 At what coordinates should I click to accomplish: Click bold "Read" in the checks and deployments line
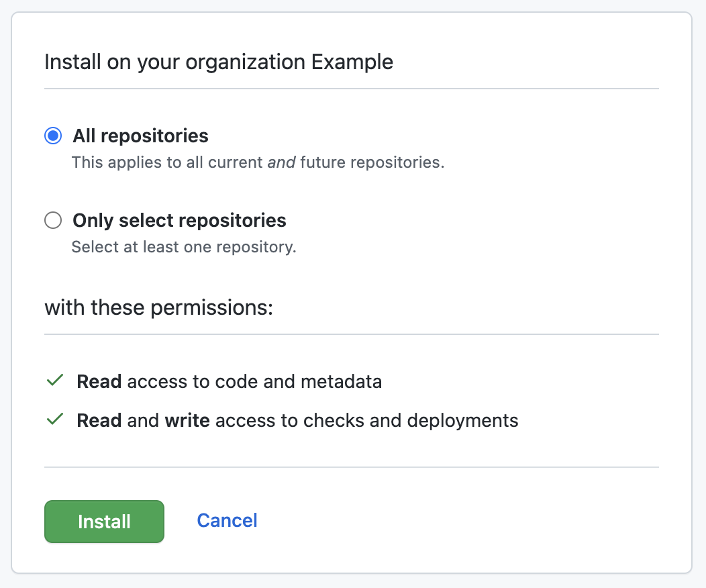point(99,421)
